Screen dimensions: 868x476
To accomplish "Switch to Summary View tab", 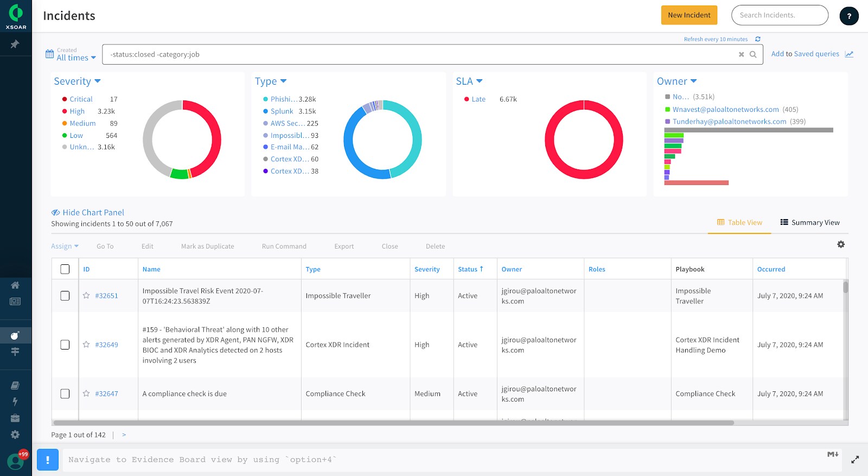I will pos(809,223).
